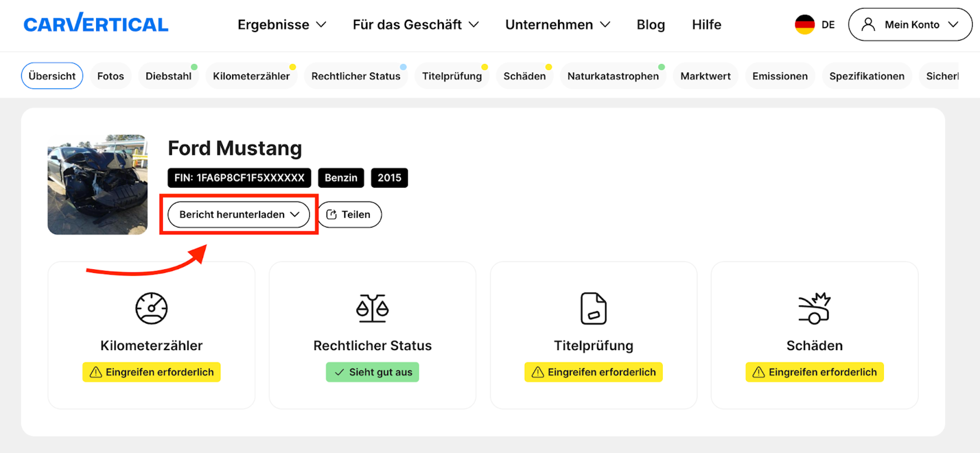The image size is (980, 453).
Task: Open the Hilfe page
Action: [706, 25]
